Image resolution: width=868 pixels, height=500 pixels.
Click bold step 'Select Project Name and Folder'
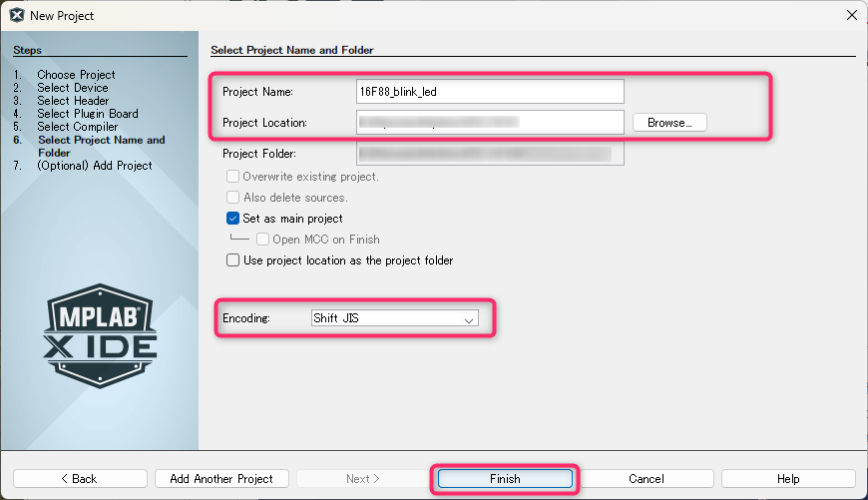pyautogui.click(x=102, y=146)
